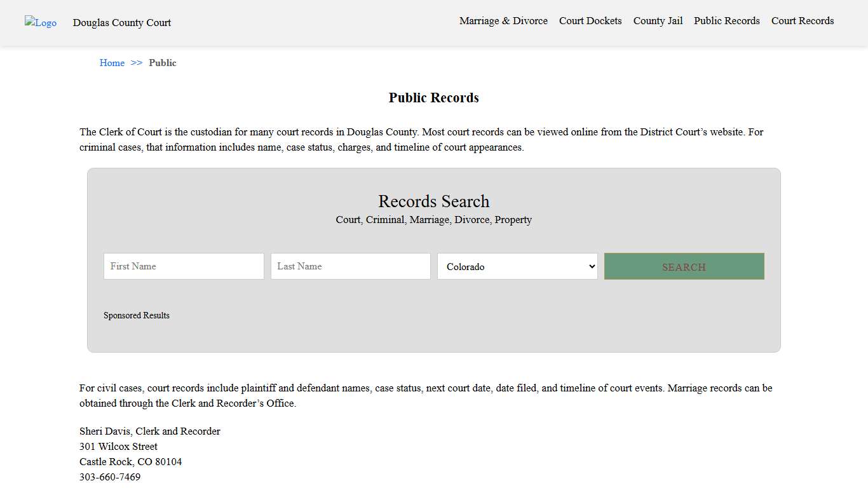The height and width of the screenshot is (488, 868).
Task: Click the Sponsored Results label
Action: coord(137,315)
